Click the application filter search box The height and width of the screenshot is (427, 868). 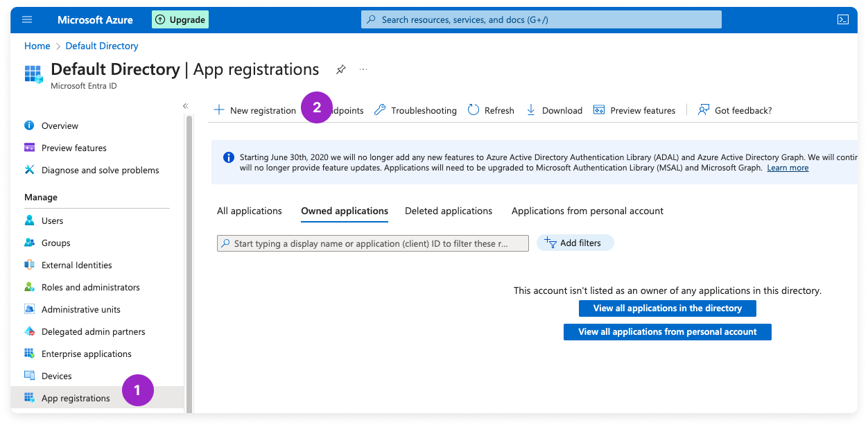pyautogui.click(x=373, y=243)
